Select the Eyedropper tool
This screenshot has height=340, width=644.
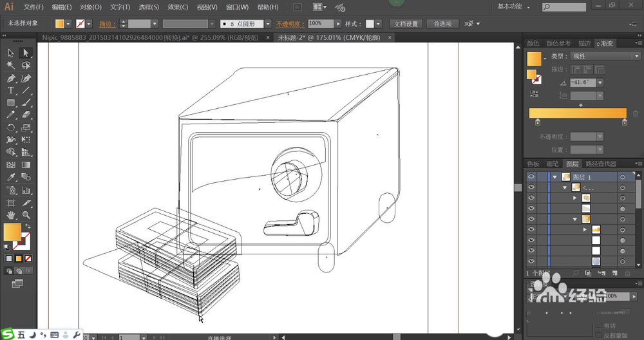(x=11, y=177)
